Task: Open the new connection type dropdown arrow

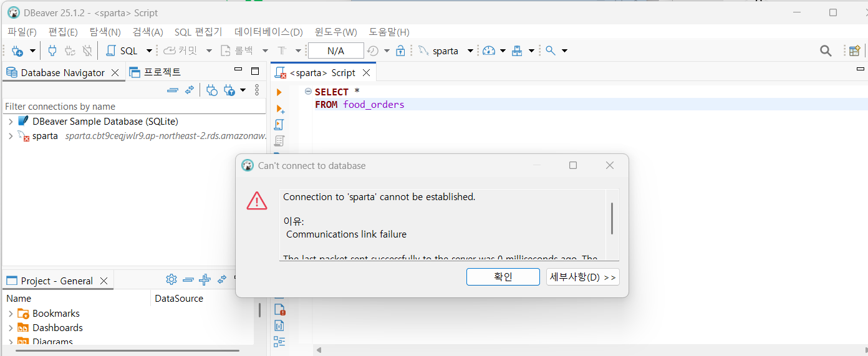Action: click(x=32, y=51)
